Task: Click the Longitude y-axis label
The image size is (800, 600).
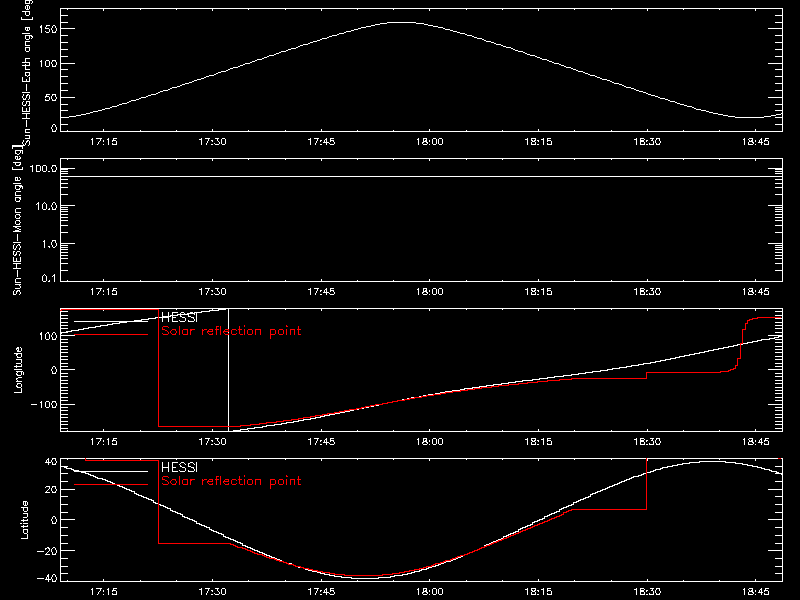Action: pyautogui.click(x=18, y=370)
